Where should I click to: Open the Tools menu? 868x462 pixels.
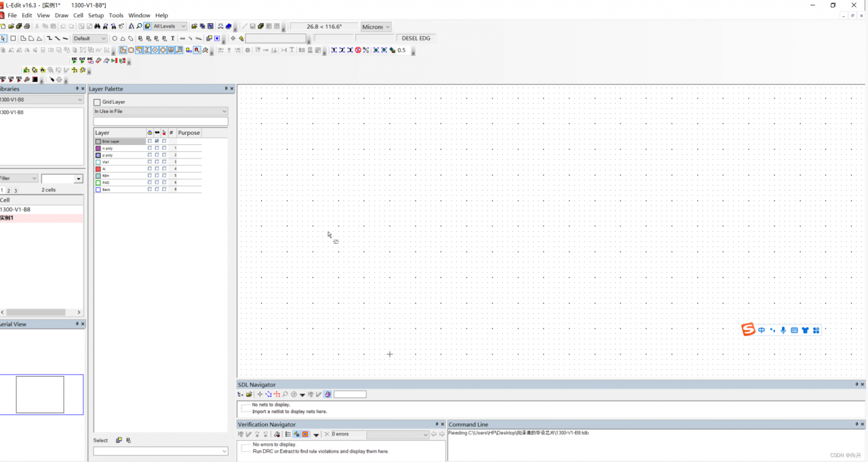[117, 15]
